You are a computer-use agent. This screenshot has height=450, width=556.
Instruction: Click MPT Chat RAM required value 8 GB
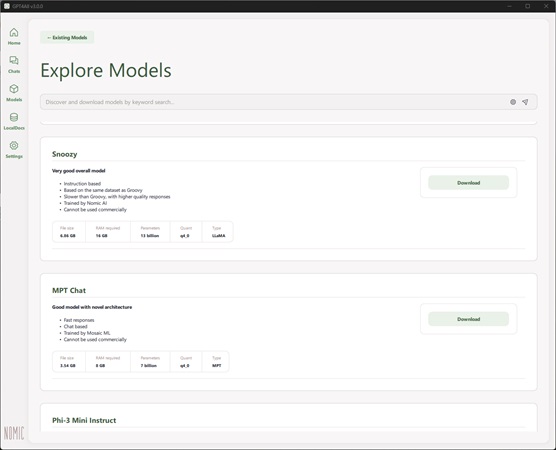pos(100,365)
